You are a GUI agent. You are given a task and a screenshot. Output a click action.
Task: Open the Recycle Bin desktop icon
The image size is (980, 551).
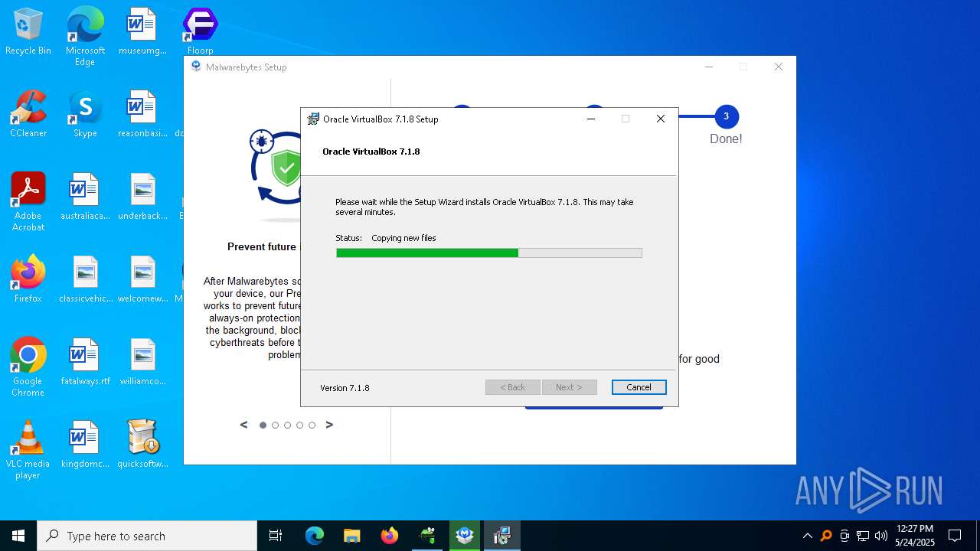click(x=28, y=31)
